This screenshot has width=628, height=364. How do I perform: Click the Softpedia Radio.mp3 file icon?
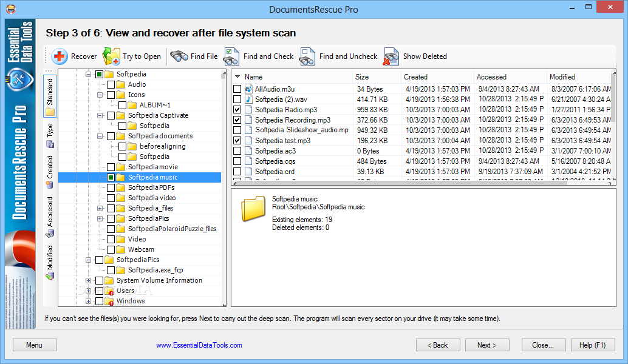tap(248, 110)
